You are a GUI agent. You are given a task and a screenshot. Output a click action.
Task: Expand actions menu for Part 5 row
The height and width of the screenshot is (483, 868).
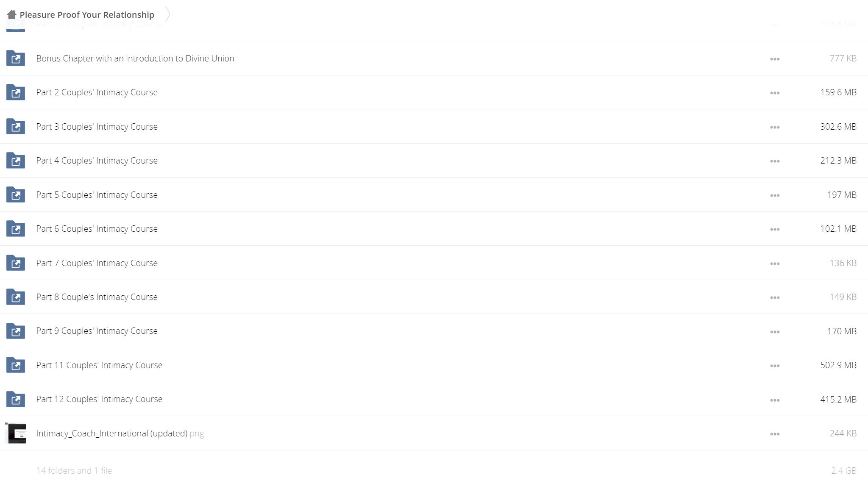pyautogui.click(x=775, y=195)
